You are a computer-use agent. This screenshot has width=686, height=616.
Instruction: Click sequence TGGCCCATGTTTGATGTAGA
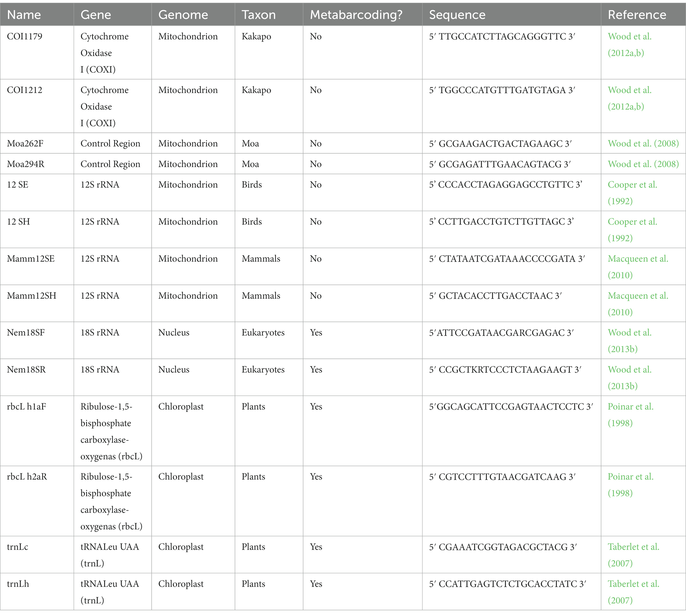502,90
